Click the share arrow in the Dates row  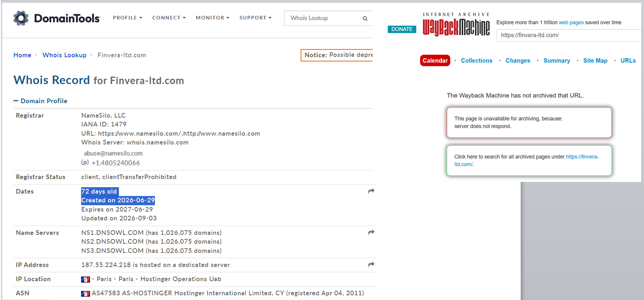[x=371, y=191]
